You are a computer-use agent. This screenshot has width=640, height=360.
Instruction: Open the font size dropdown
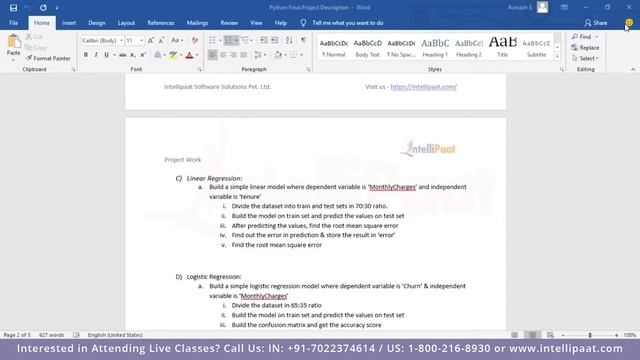point(142,40)
